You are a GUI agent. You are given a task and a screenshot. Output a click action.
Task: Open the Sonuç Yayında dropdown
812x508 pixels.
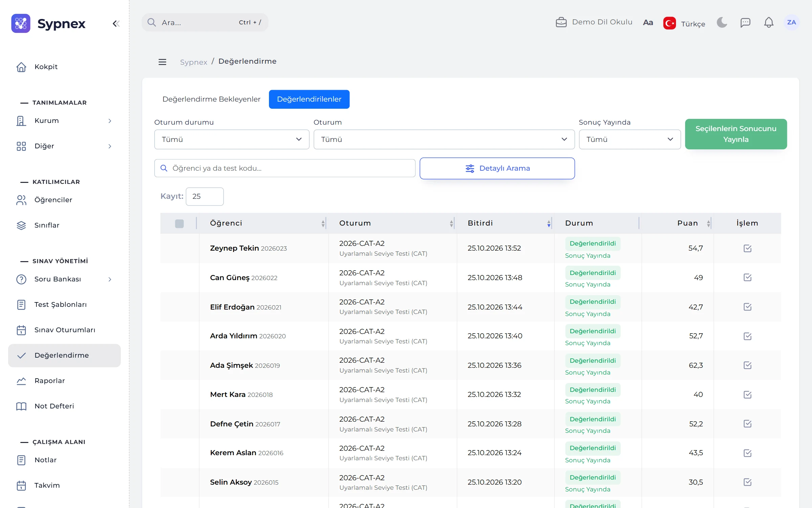point(630,139)
